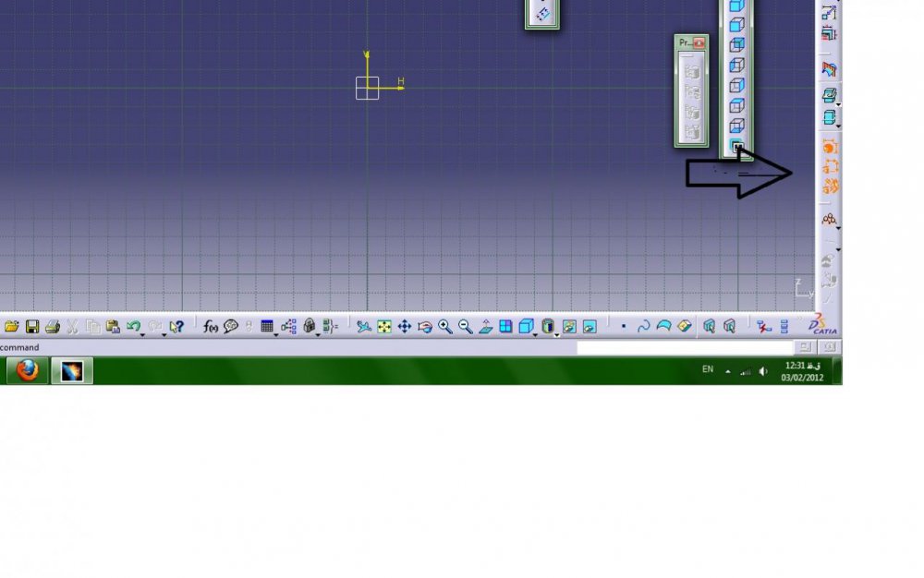
Task: Close the small Pr... floating toolbar
Action: (699, 42)
